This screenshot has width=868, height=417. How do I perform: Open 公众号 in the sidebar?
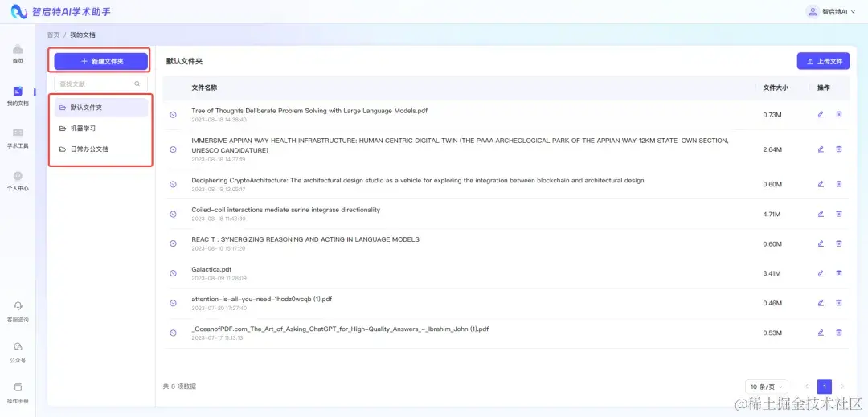coord(18,353)
